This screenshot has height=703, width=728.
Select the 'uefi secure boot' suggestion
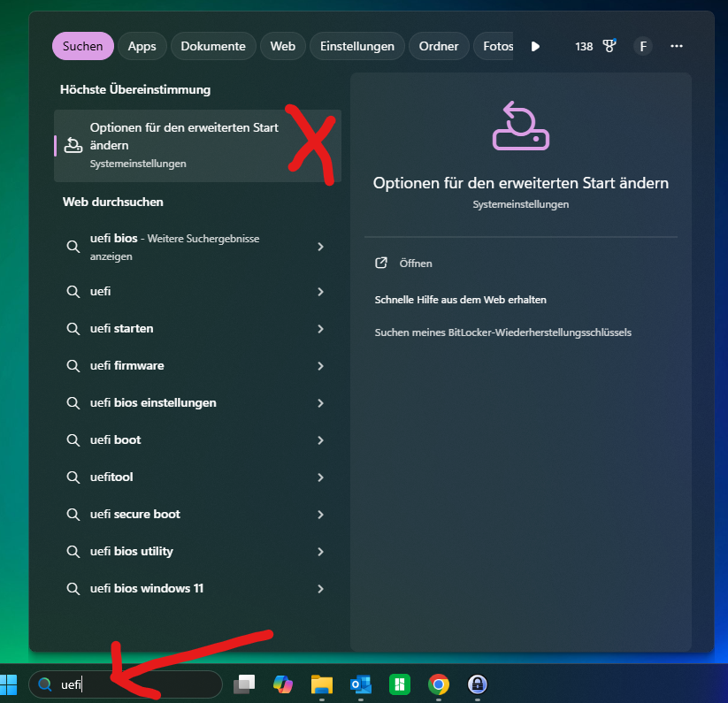(198, 514)
